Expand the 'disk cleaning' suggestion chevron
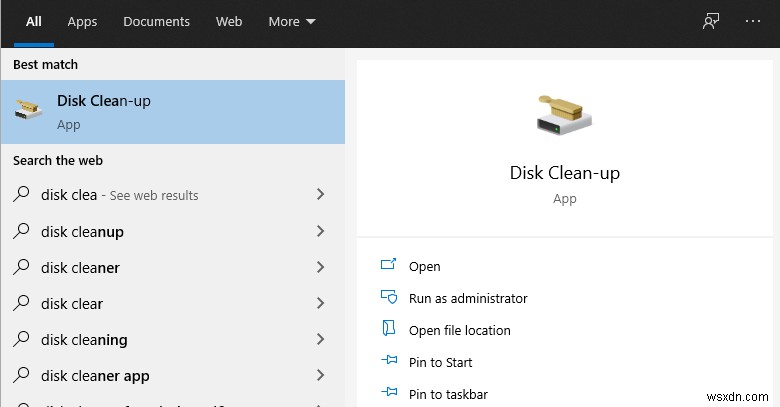 pos(320,340)
